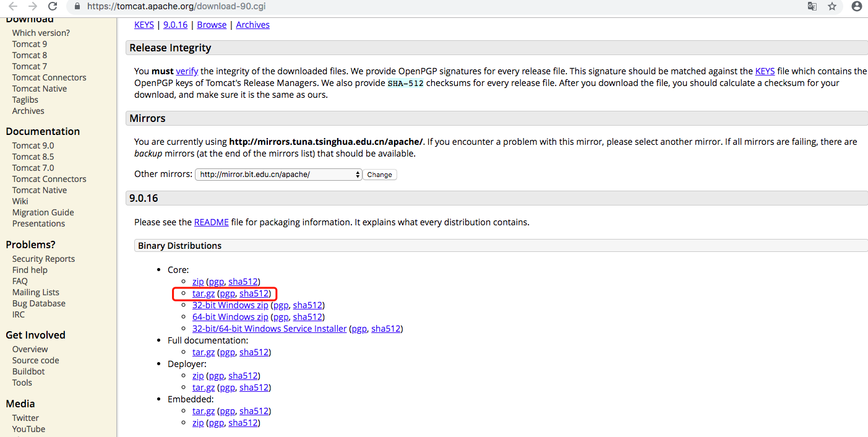Open the user profile icon

(857, 6)
